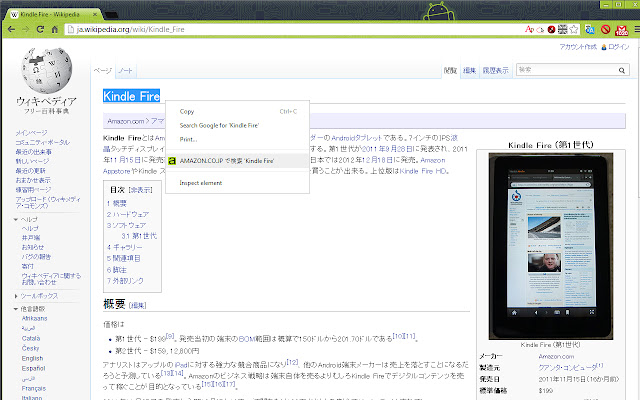Click the red blocker extension icon
Viewport: 640px width, 400px height.
(603, 31)
